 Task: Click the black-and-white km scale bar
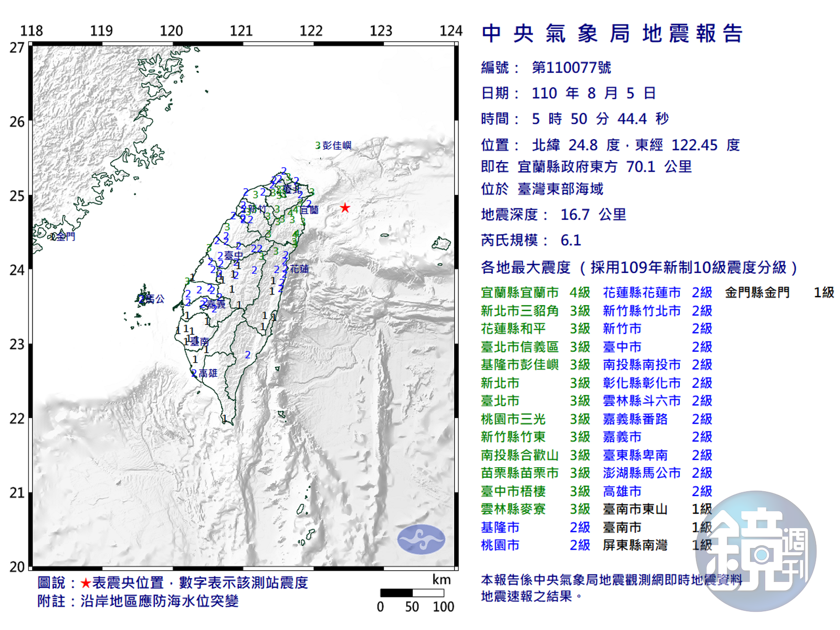(x=412, y=593)
